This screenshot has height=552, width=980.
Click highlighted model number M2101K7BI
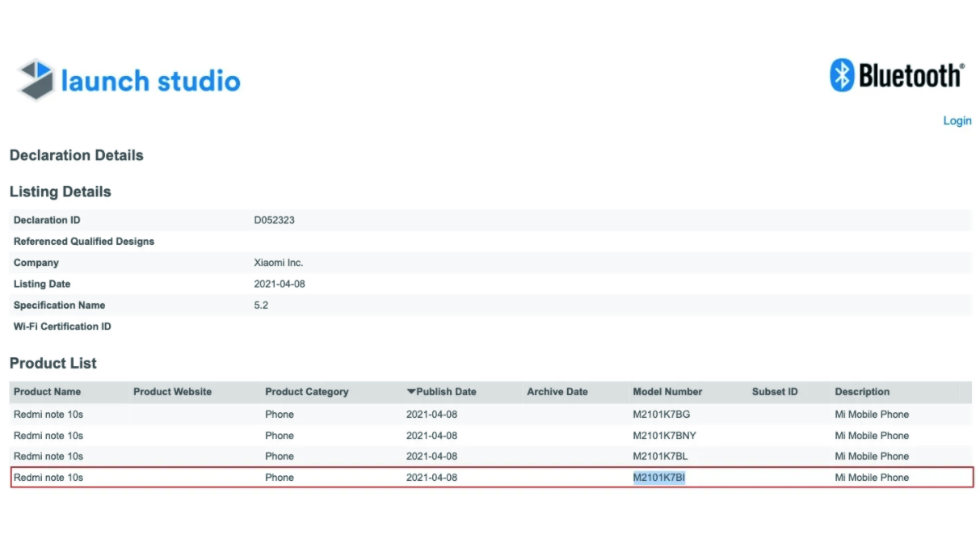[658, 478]
